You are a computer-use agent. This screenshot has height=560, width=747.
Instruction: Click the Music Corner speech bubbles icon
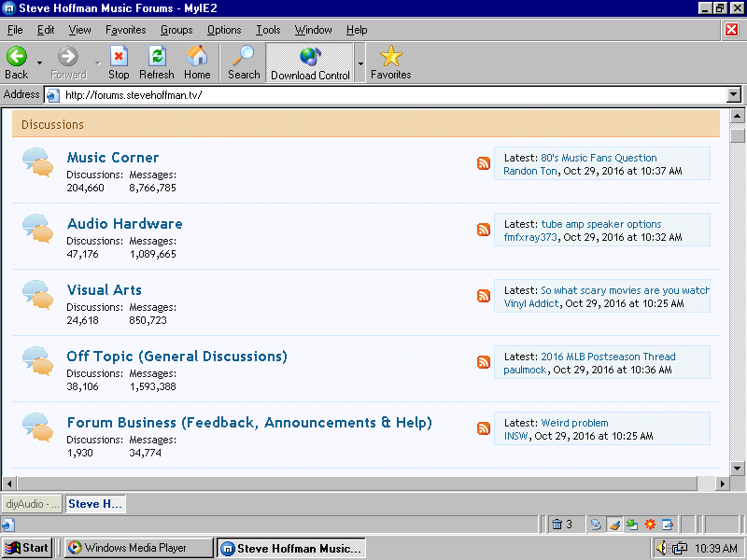[37, 162]
